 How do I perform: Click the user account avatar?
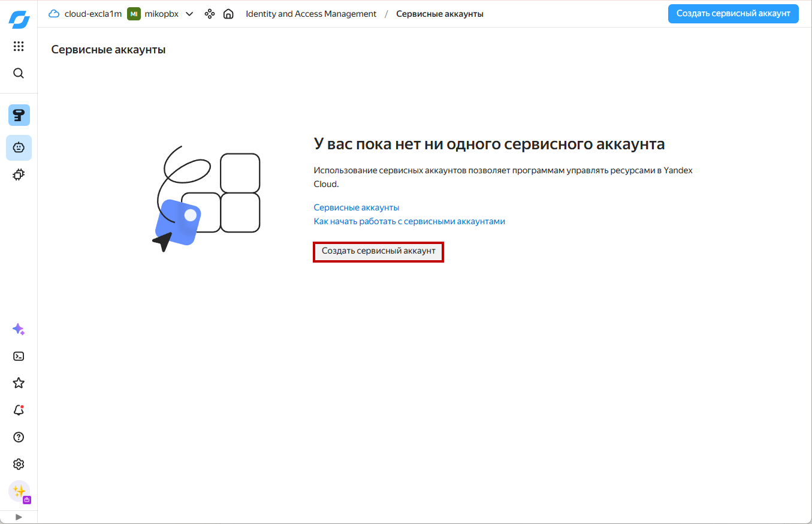tap(19, 492)
